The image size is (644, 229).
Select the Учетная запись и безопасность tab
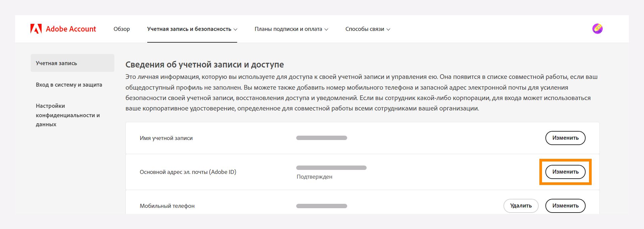pyautogui.click(x=190, y=29)
